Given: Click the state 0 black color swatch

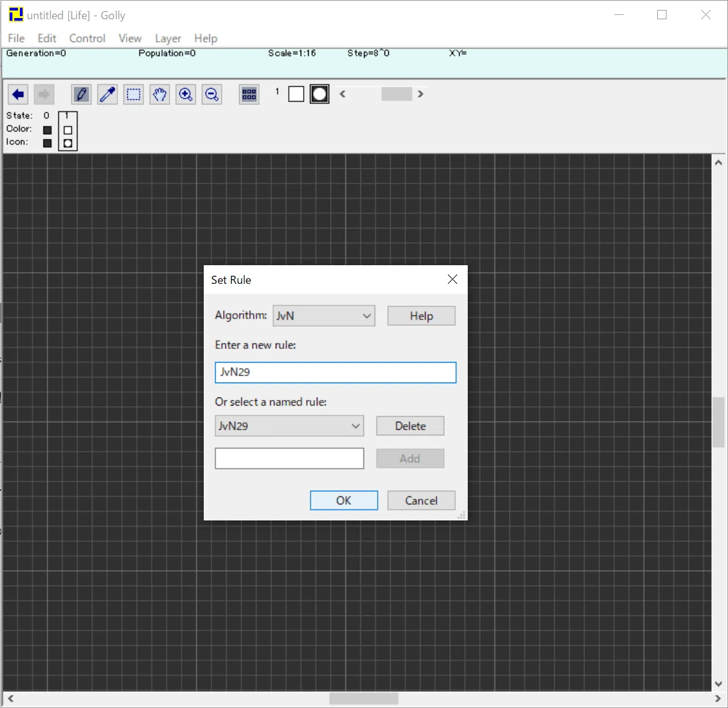Looking at the screenshot, I should point(47,130).
